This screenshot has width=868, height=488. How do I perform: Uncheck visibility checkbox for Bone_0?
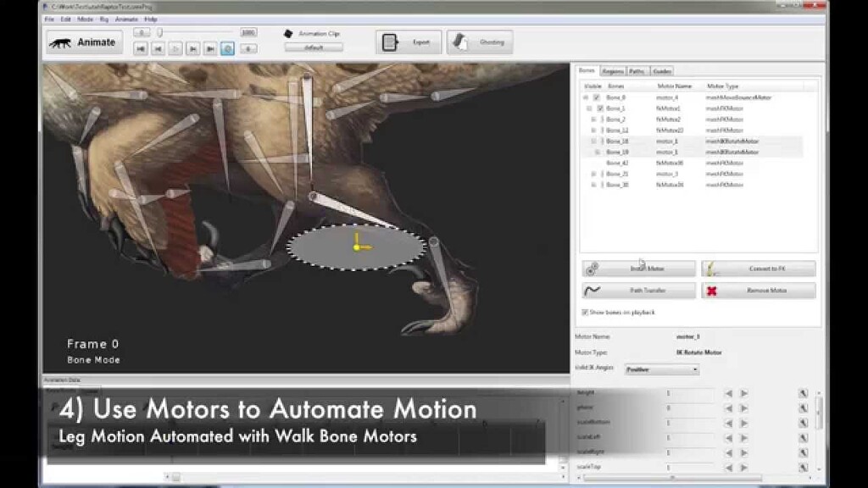(595, 97)
